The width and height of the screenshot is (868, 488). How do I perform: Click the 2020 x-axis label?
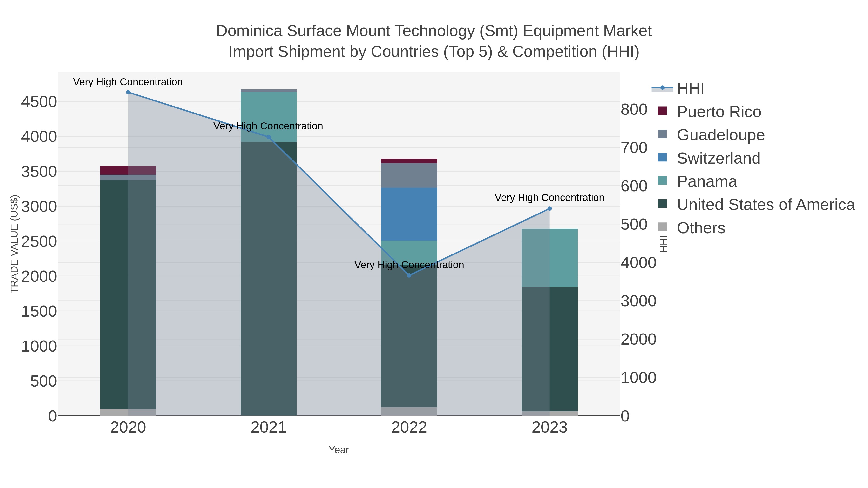click(128, 428)
